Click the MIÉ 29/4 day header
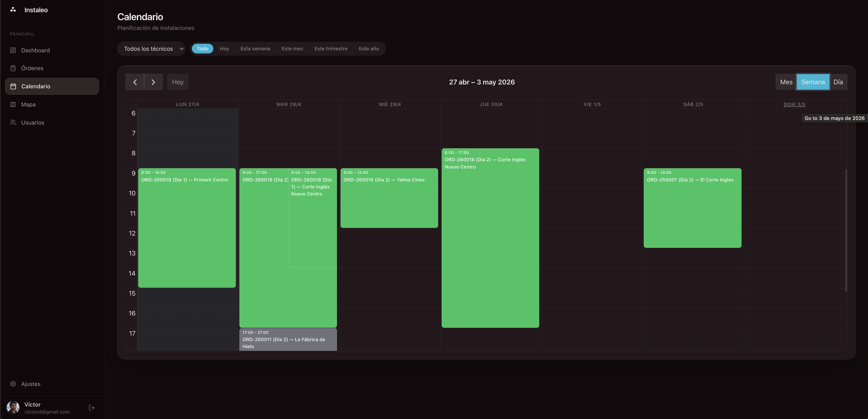Viewport: 868px width, 419px height. click(390, 105)
